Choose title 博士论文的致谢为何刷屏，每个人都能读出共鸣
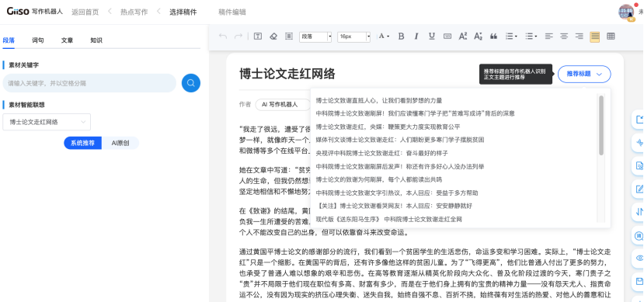 pos(378,179)
